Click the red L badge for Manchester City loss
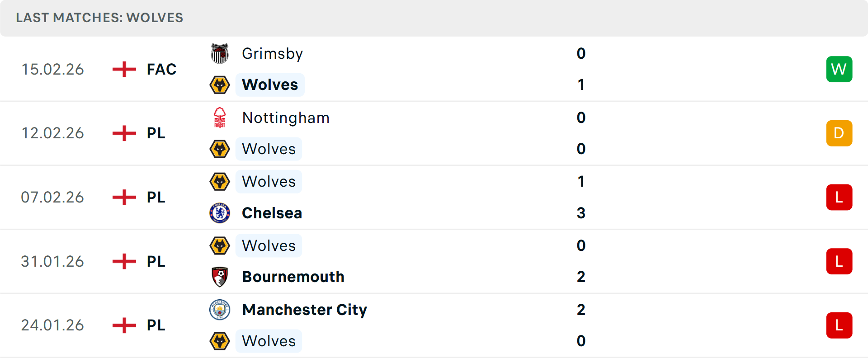The width and height of the screenshot is (868, 358). coord(839,325)
